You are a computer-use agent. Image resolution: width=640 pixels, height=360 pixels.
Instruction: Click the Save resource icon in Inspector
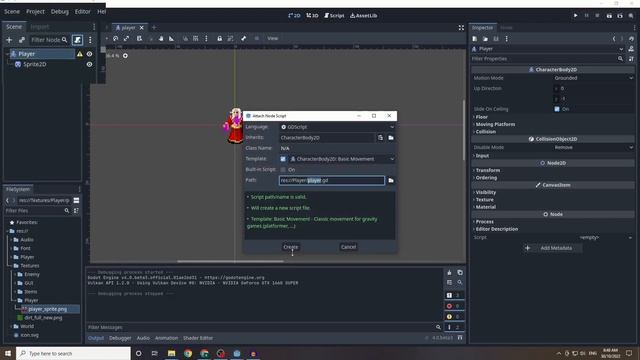tap(496, 39)
